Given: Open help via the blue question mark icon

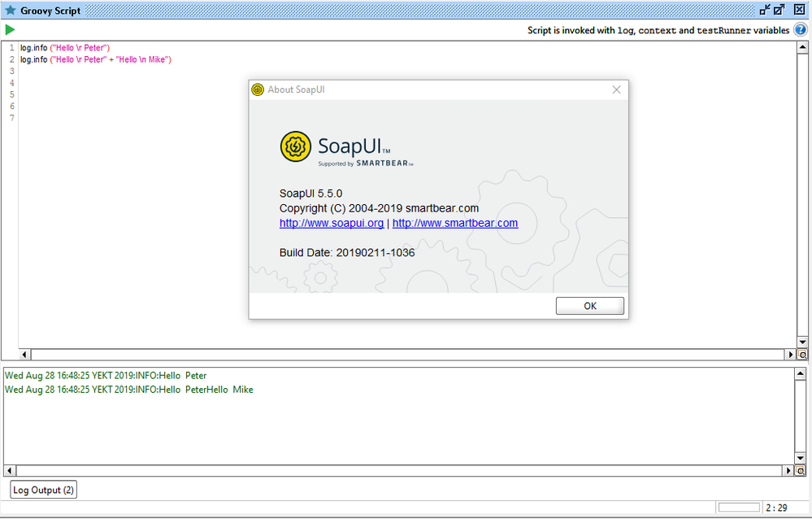Looking at the screenshot, I should (801, 30).
